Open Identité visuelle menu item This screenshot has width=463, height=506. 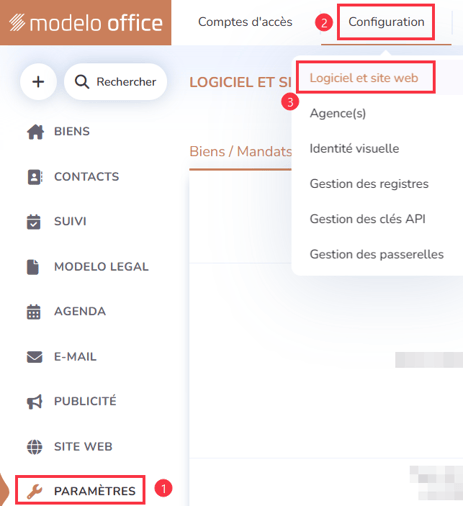pos(354,148)
